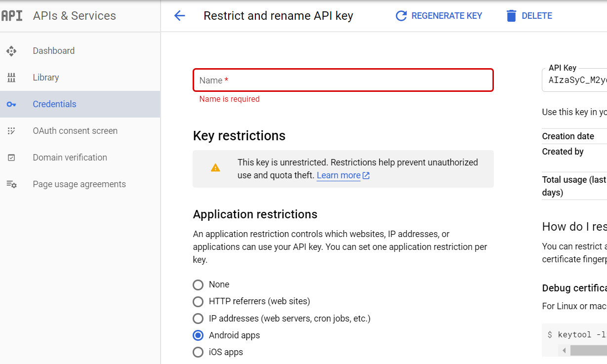Click the Dashboard sidebar icon

[x=11, y=51]
